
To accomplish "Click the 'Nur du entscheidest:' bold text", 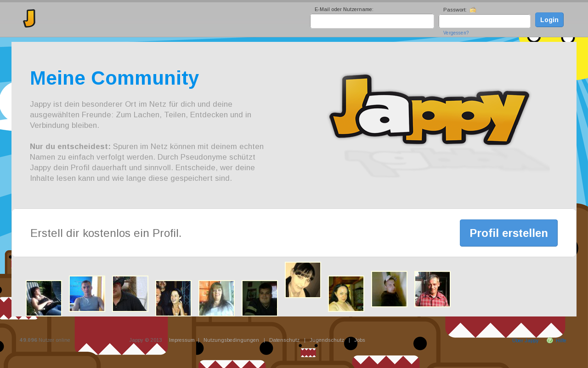I will click(70, 146).
